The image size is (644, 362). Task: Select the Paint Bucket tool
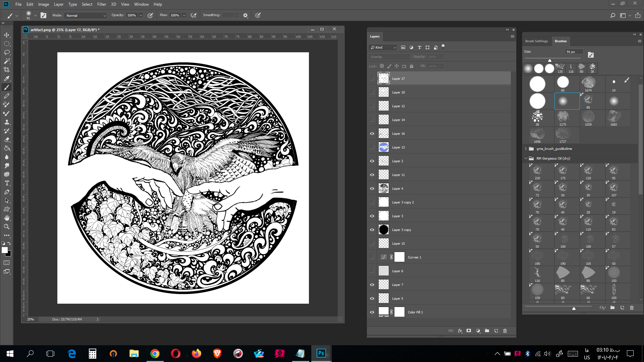coord(7,148)
